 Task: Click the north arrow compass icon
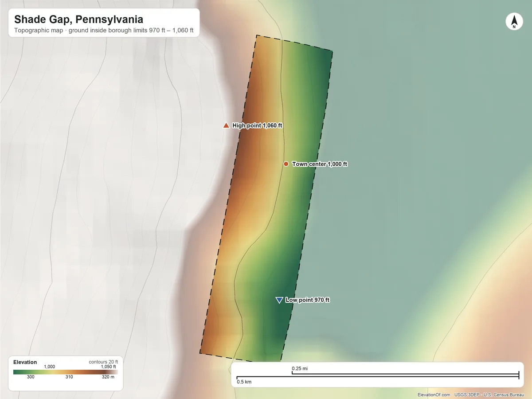[514, 22]
